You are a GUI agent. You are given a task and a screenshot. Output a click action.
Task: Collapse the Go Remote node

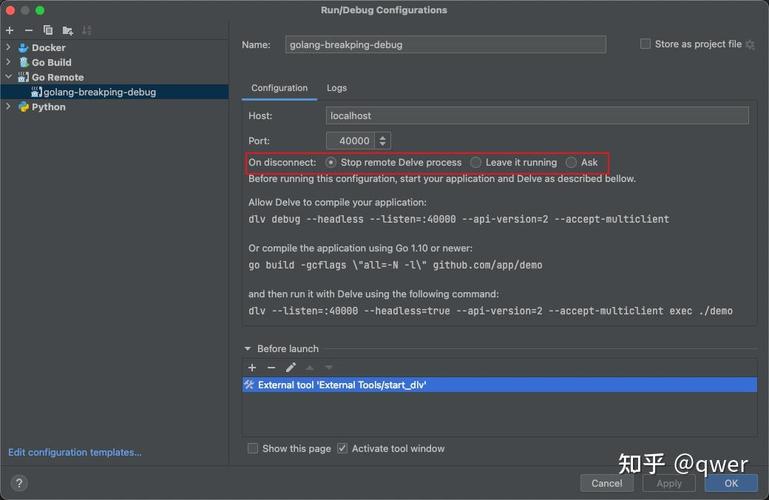pyautogui.click(x=8, y=77)
